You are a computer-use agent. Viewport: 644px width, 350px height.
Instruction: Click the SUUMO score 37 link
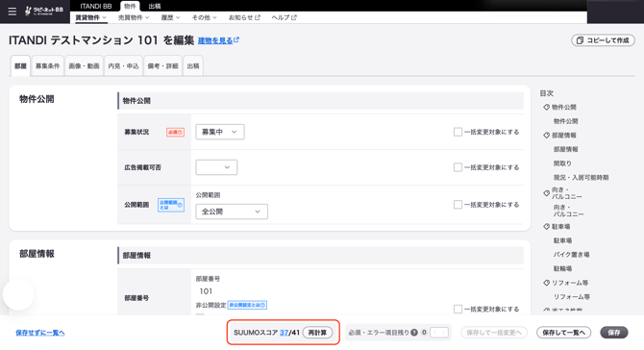[284, 333]
